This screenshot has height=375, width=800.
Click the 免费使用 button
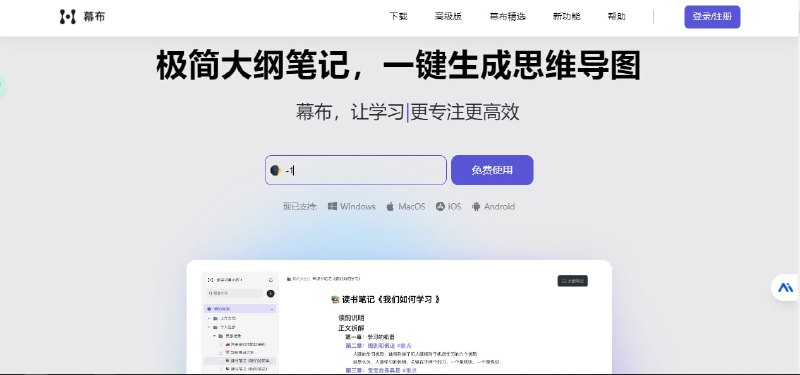pyautogui.click(x=492, y=170)
